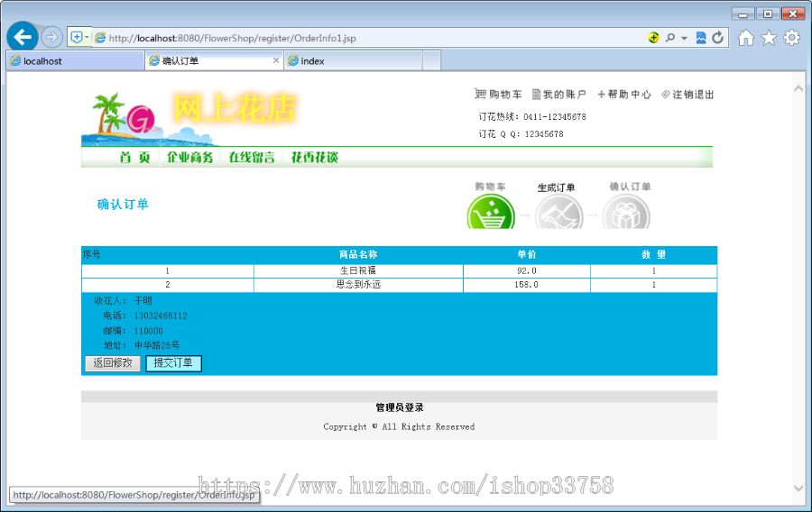Click the 确认订单 gift box step icon

(626, 212)
